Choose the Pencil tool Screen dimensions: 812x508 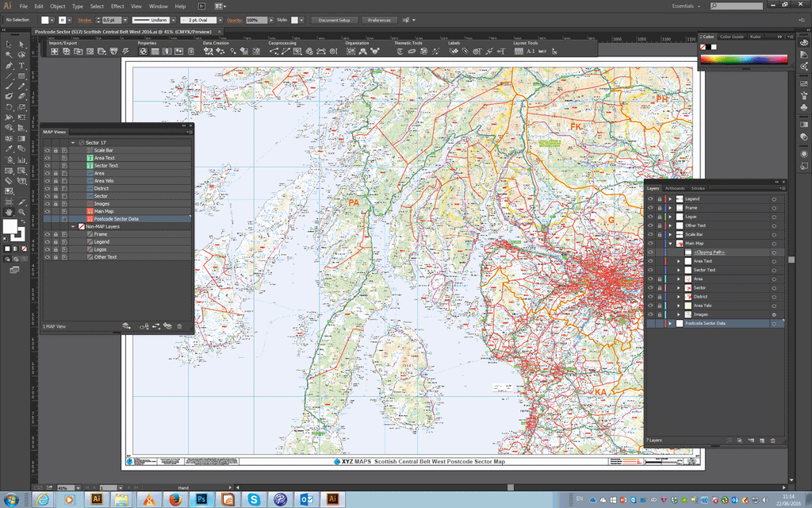pyautogui.click(x=21, y=87)
